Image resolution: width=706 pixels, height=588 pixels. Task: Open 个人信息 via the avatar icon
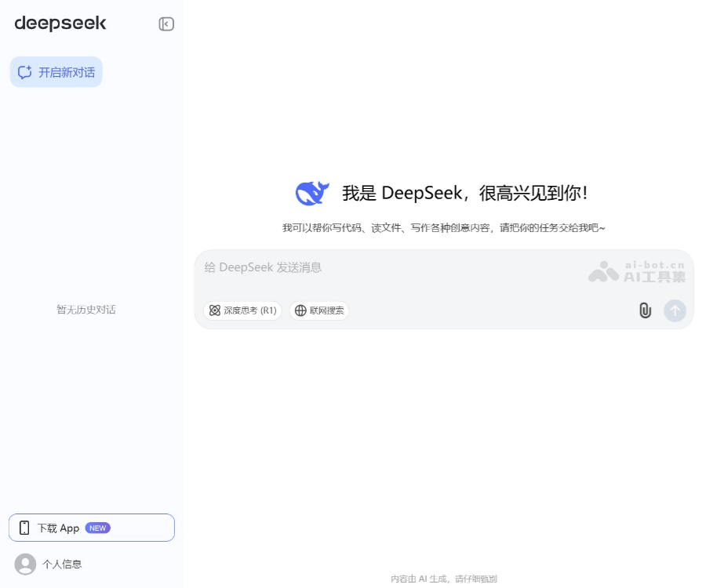click(24, 564)
